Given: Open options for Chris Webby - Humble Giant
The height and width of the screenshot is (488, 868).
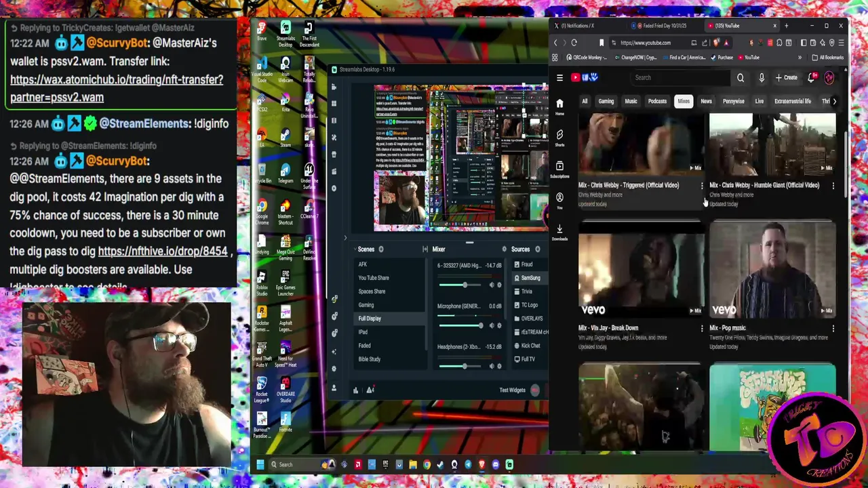Looking at the screenshot, I should 833,186.
